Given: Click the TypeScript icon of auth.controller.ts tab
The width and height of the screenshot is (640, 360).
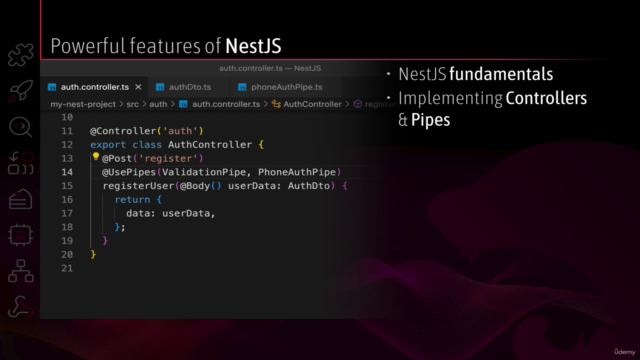Looking at the screenshot, I should (x=52, y=87).
